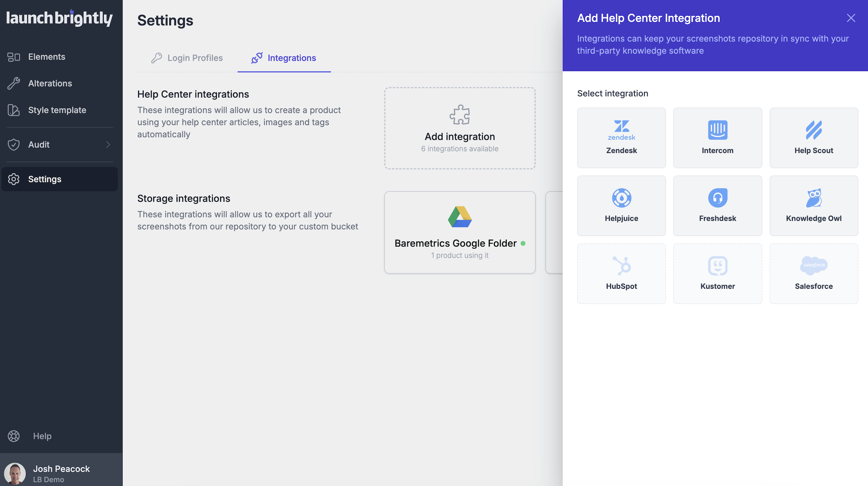Expand the Audit menu chevron
The image size is (868, 486).
(108, 145)
